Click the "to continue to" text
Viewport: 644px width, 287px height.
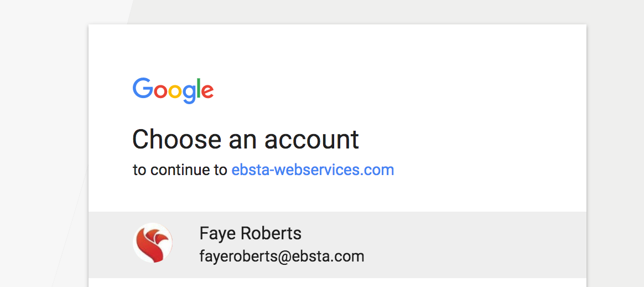(x=180, y=170)
